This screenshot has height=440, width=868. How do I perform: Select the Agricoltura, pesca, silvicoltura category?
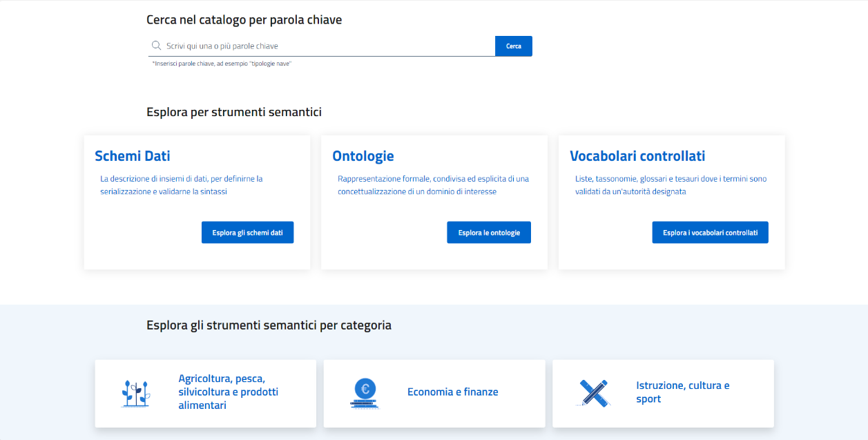click(x=205, y=392)
